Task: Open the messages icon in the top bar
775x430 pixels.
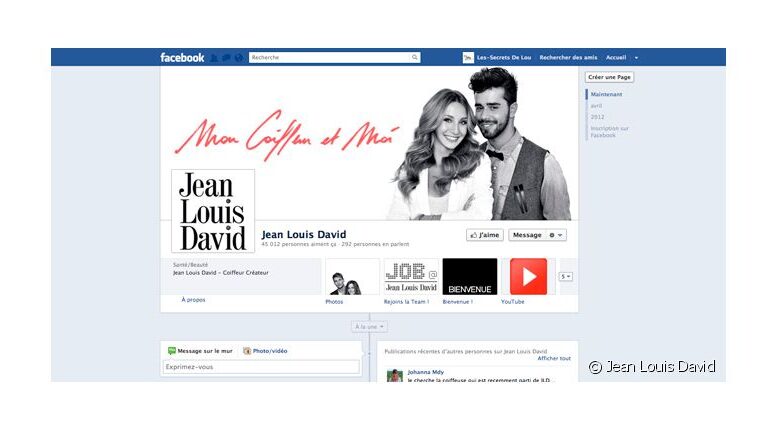Action: pos(226,58)
